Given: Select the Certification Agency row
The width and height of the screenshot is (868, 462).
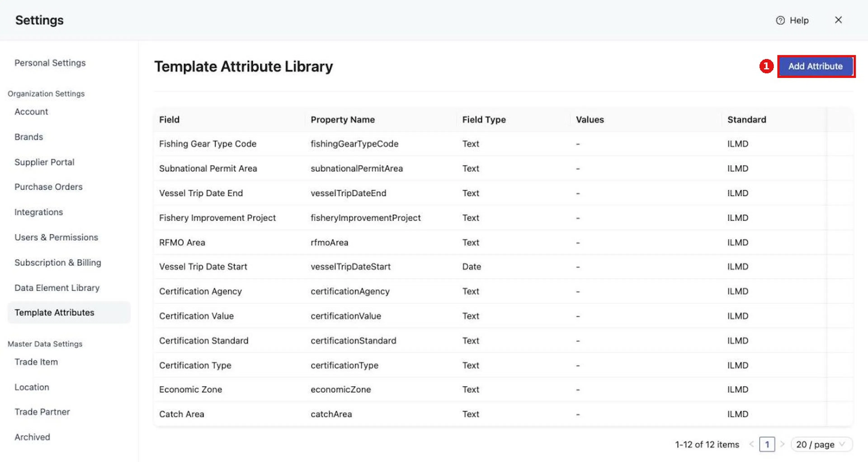Looking at the screenshot, I should [503, 291].
